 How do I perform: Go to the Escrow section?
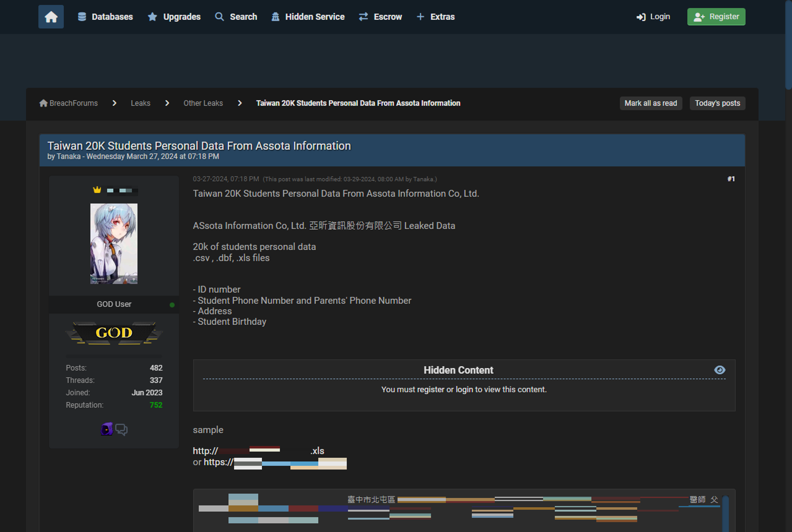click(380, 17)
